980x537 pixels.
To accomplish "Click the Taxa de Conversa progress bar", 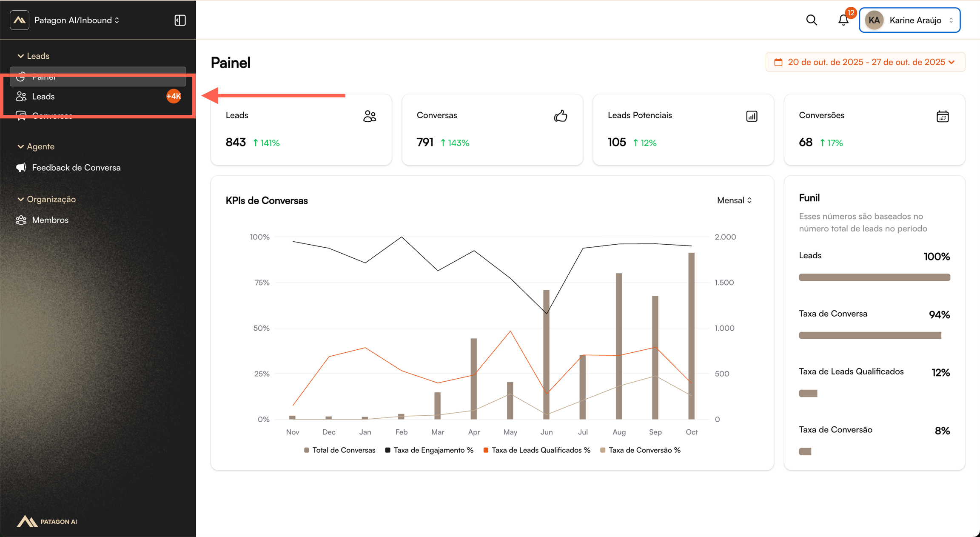I will pyautogui.click(x=870, y=335).
